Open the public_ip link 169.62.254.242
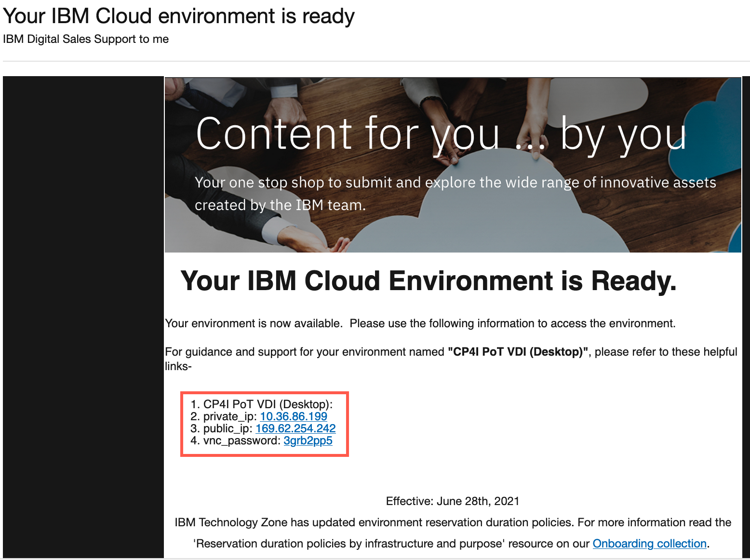This screenshot has width=750, height=560. (x=295, y=428)
